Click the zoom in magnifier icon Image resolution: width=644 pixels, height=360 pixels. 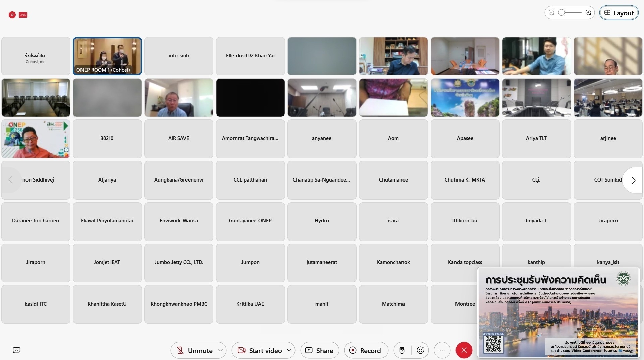[x=588, y=13]
